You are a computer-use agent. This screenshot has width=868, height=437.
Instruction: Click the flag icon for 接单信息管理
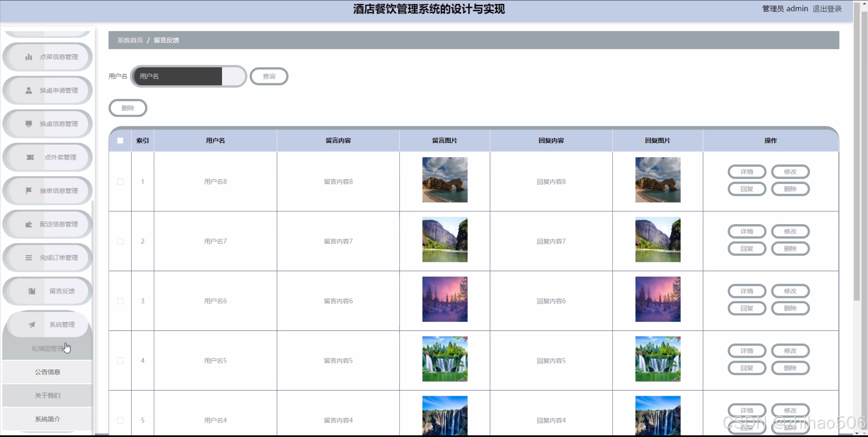point(29,191)
